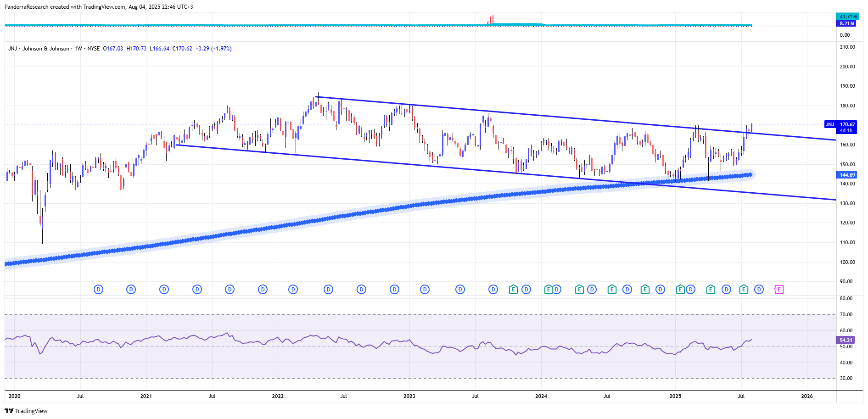The width and height of the screenshot is (868, 419).
Task: Click the May 2023 dividend D marker
Action: coord(460,290)
